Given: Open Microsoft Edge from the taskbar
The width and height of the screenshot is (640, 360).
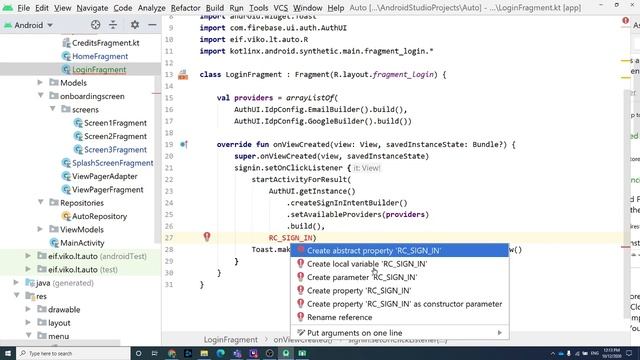Looking at the screenshot, I should click(x=221, y=353).
